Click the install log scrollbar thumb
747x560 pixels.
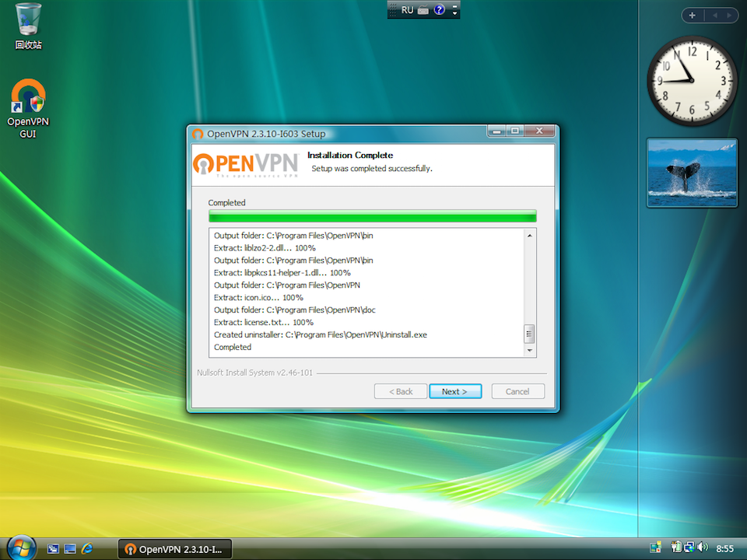coord(529,334)
